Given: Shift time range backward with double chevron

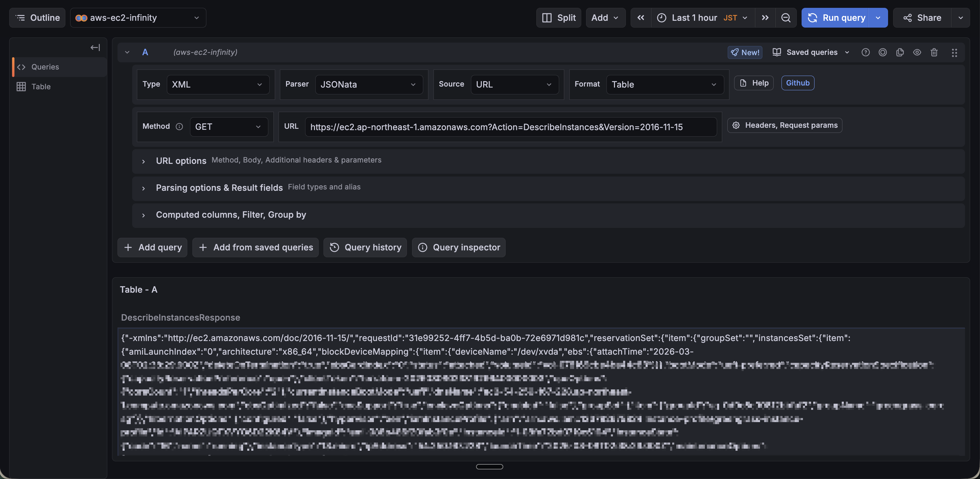Looking at the screenshot, I should (x=641, y=17).
